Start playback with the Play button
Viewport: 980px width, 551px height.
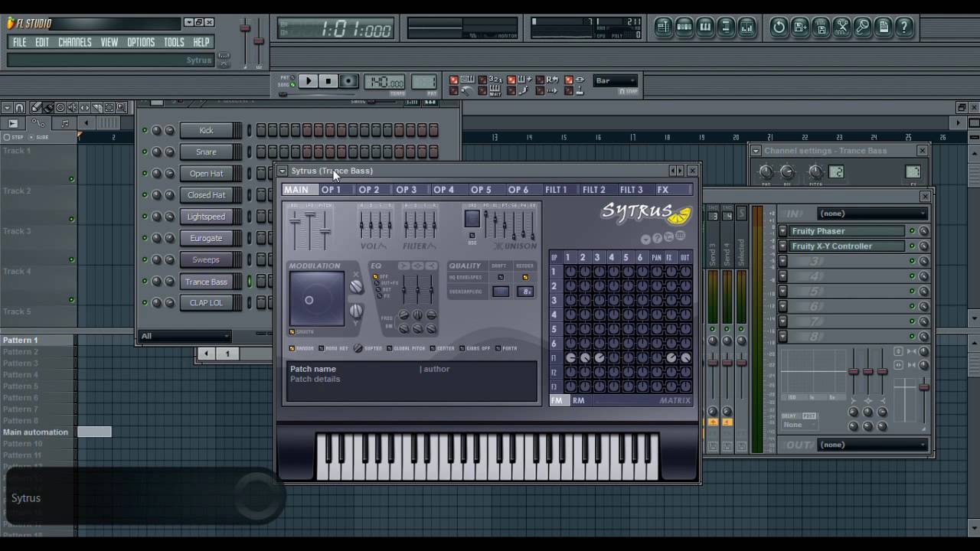coord(308,81)
